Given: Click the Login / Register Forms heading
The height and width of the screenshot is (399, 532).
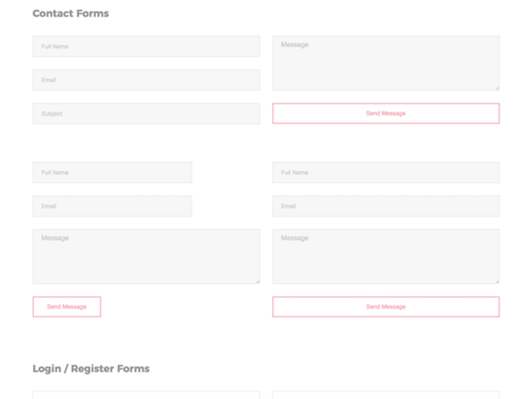Looking at the screenshot, I should (x=91, y=368).
